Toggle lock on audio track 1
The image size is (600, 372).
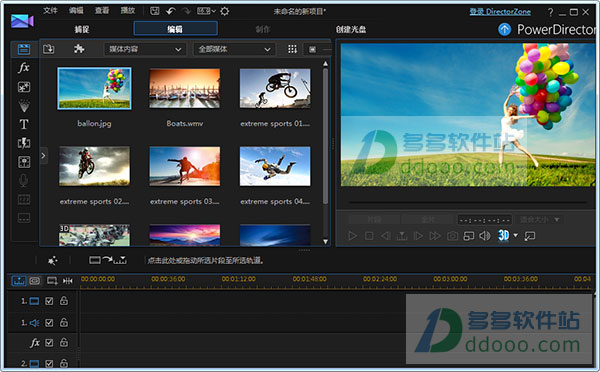tap(64, 322)
